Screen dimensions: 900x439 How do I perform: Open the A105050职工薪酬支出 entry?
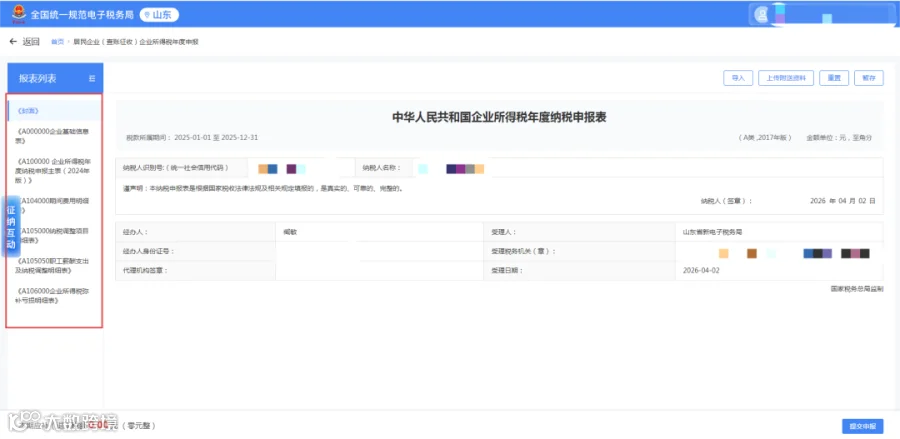point(53,265)
